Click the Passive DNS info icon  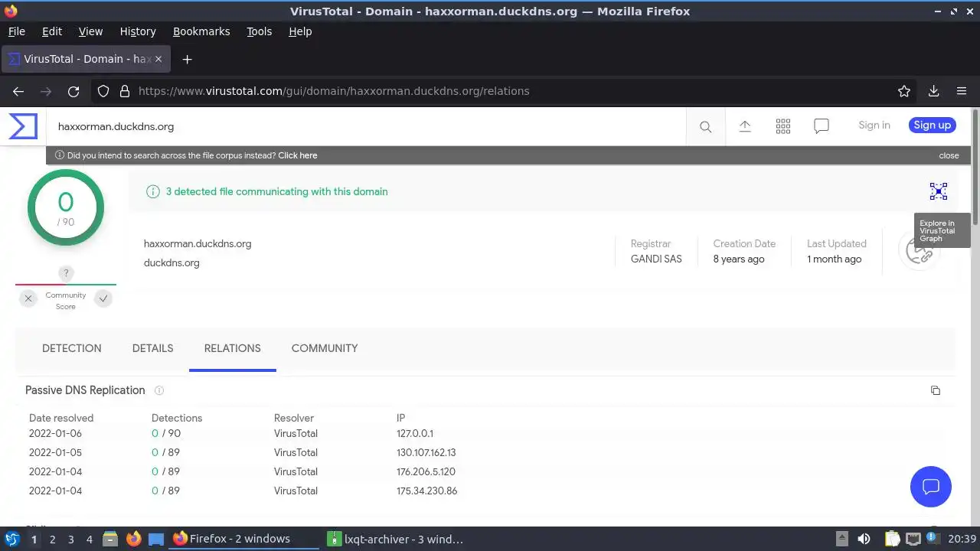(159, 390)
